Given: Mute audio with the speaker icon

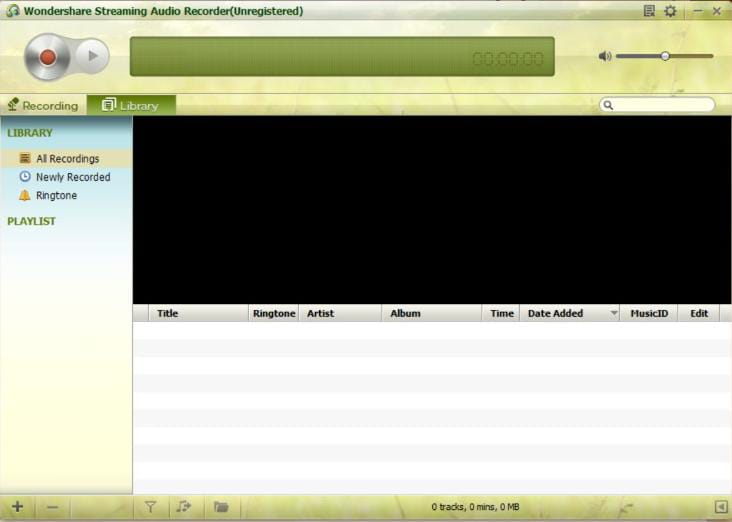Looking at the screenshot, I should (x=605, y=56).
